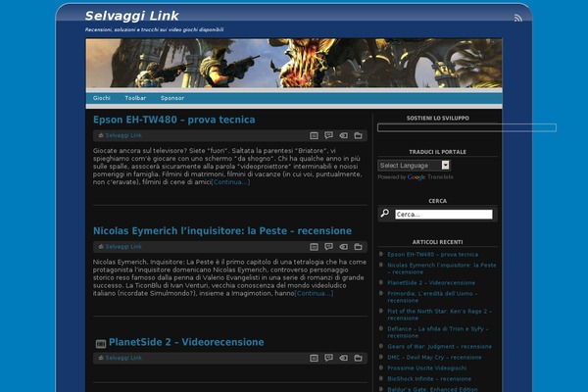
Task: Click video icon beside PlanetSide 2 title
Action: coord(101,344)
